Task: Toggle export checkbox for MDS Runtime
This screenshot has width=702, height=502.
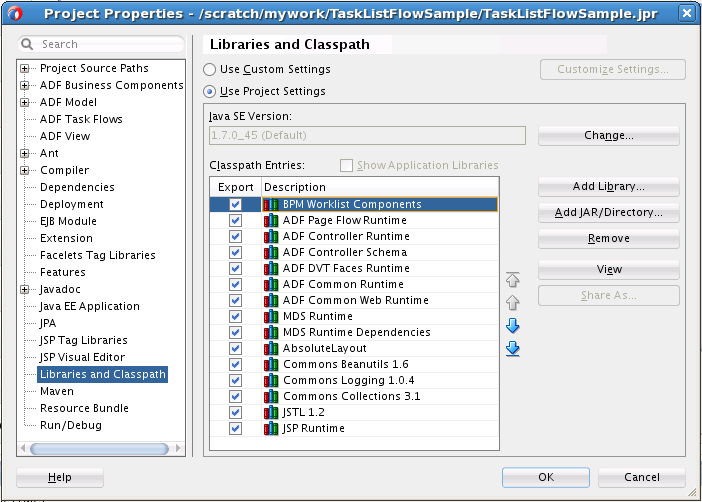Action: [x=235, y=317]
